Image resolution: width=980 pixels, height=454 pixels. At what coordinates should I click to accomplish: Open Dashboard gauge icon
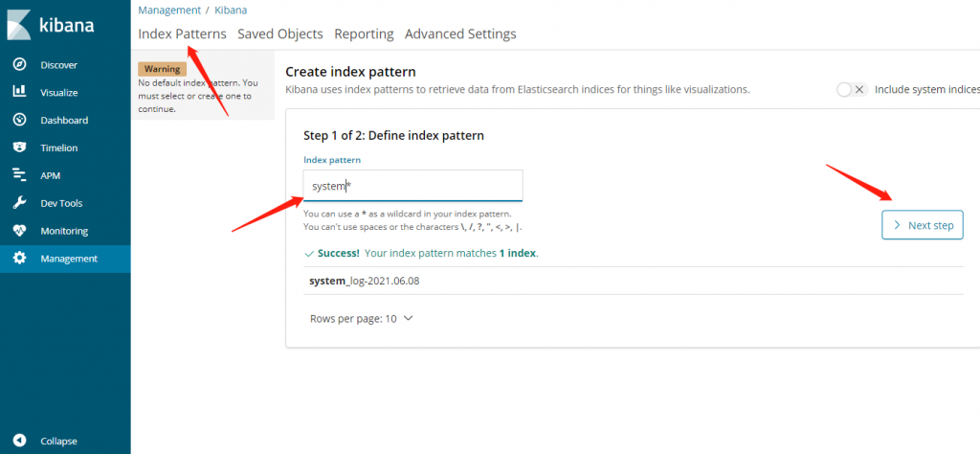19,120
